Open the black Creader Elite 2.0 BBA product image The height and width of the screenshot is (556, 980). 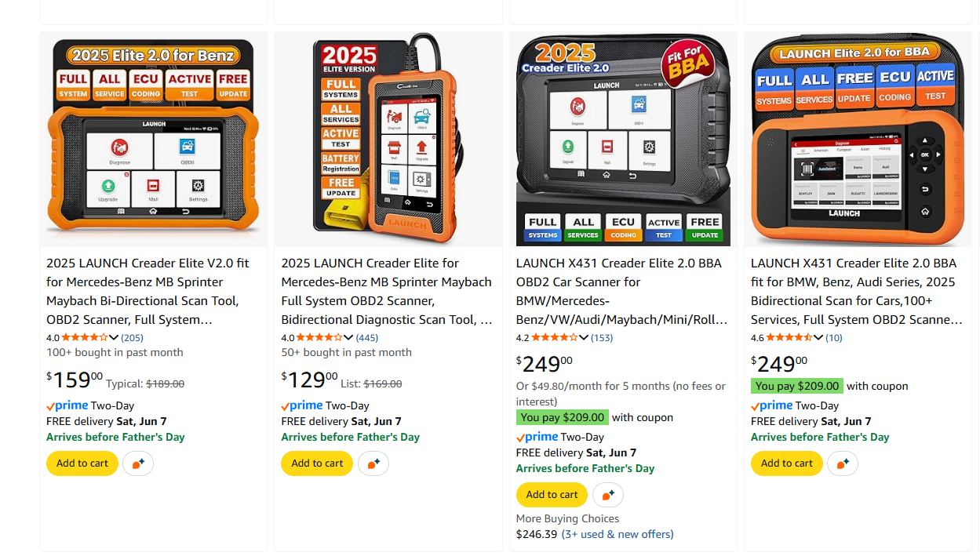point(623,140)
